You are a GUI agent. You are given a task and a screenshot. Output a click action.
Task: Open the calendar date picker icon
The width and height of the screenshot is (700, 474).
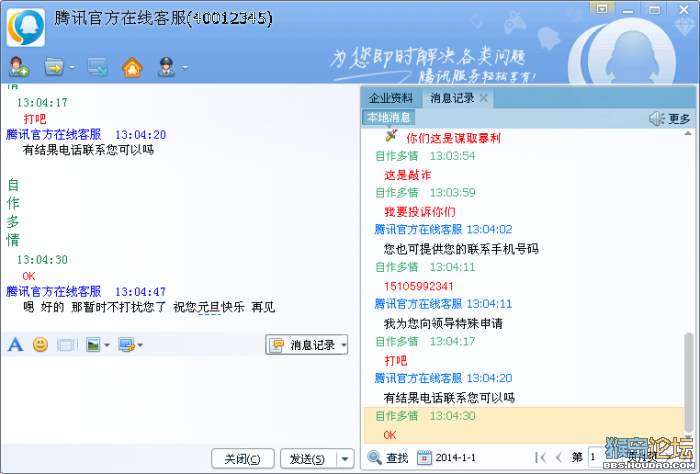tap(424, 457)
